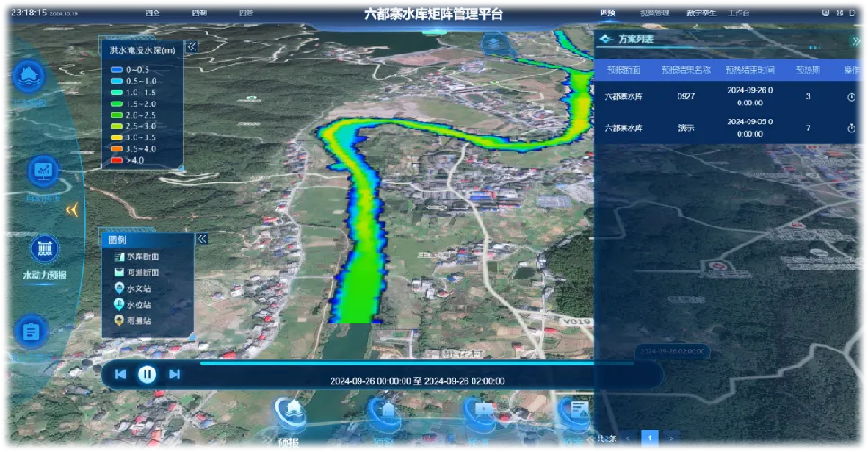
Task: Collapse left sidebar using the yellow double arrow
Action: (x=73, y=210)
